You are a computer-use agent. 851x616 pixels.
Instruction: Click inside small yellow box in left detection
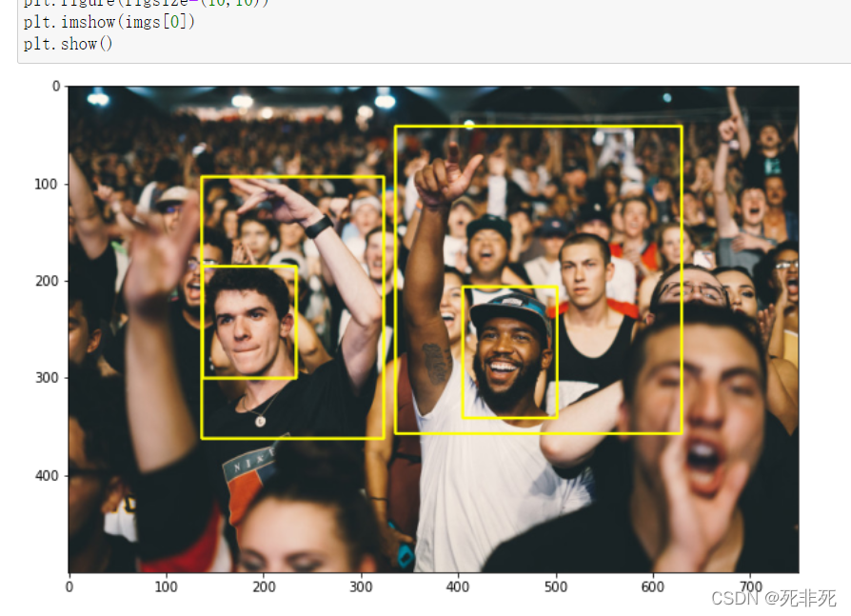pyautogui.click(x=249, y=322)
